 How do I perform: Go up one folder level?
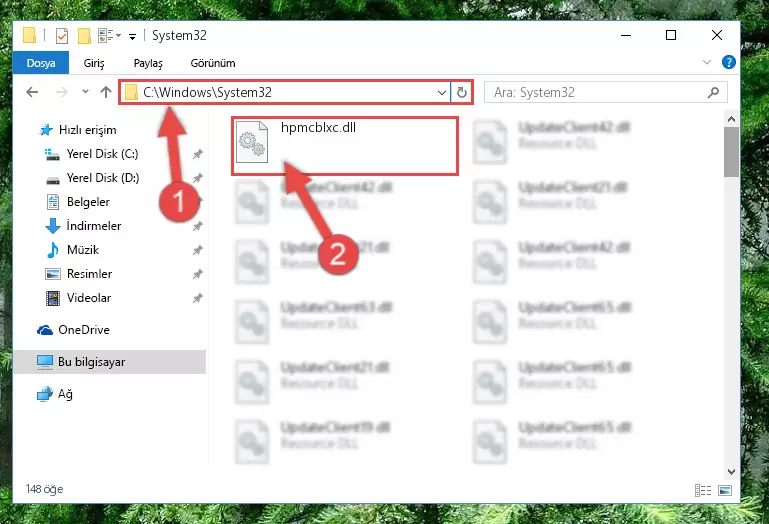pyautogui.click(x=105, y=92)
